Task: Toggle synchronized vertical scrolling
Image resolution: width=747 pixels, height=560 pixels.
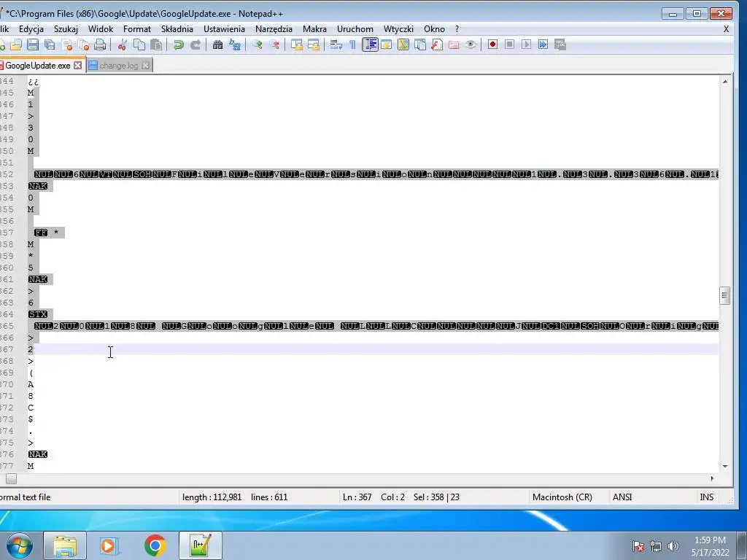Action: [297, 44]
